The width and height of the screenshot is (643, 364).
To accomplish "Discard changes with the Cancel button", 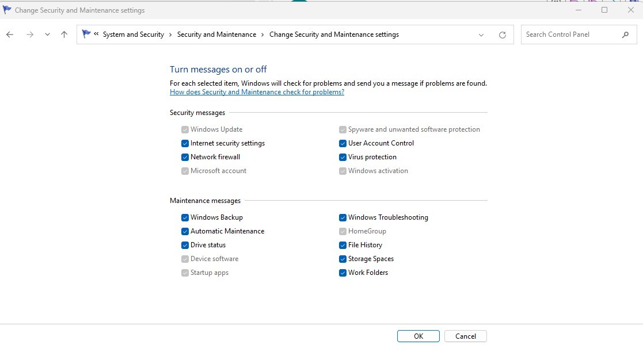I will 466,336.
